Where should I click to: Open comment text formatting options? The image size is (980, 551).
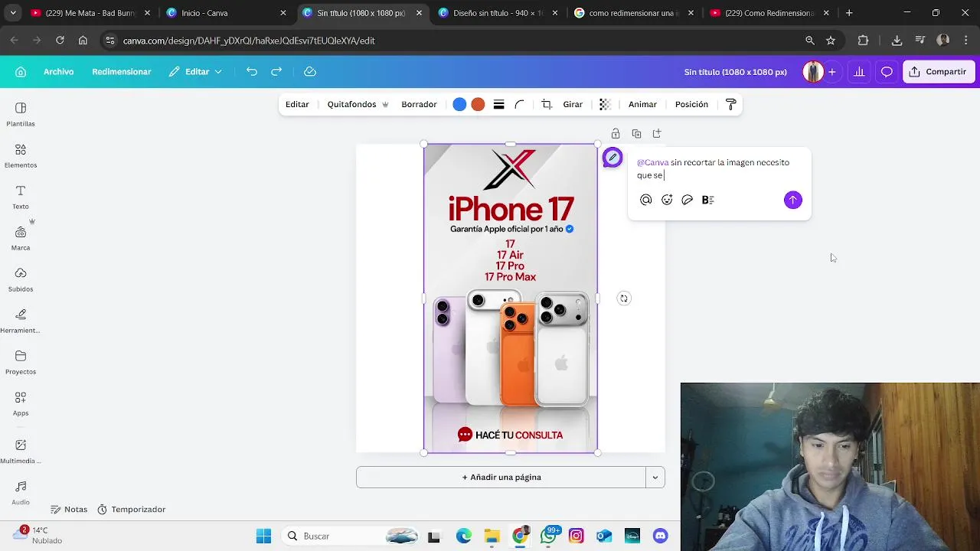tap(708, 200)
